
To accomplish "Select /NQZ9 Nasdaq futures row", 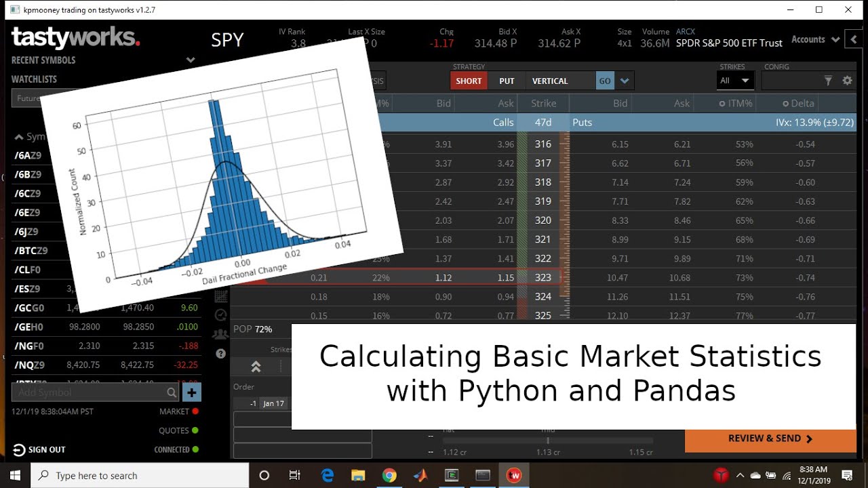I will click(106, 365).
